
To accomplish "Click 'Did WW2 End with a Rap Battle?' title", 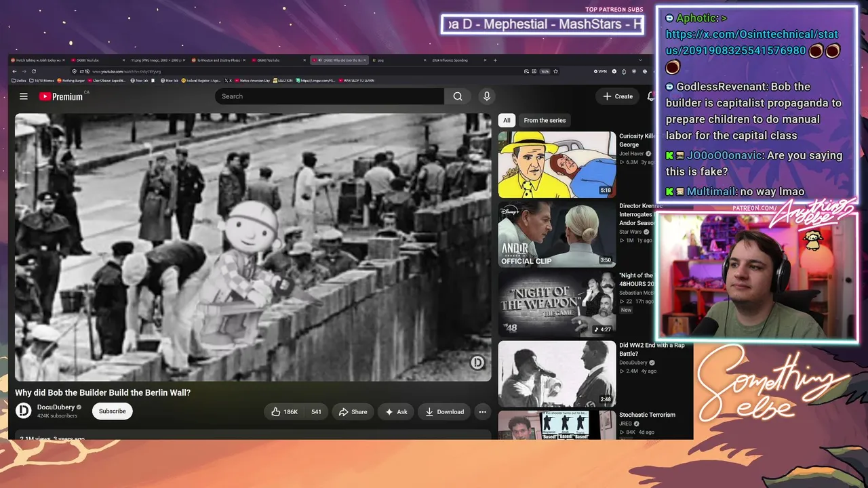I will click(x=652, y=350).
